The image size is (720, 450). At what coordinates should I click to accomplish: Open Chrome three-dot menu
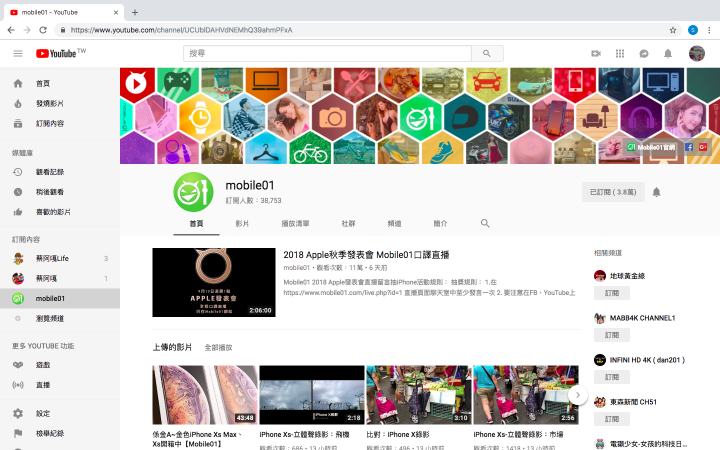point(709,30)
